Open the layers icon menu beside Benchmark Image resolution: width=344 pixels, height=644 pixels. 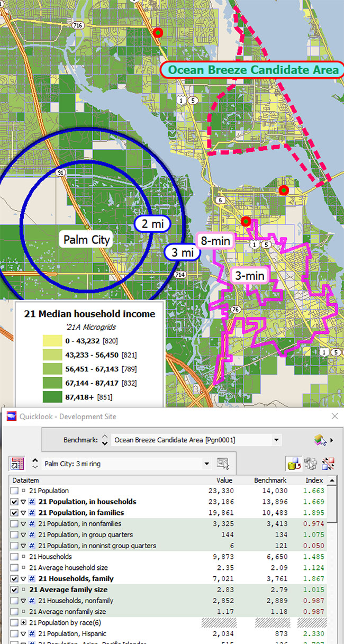pyautogui.click(x=322, y=440)
